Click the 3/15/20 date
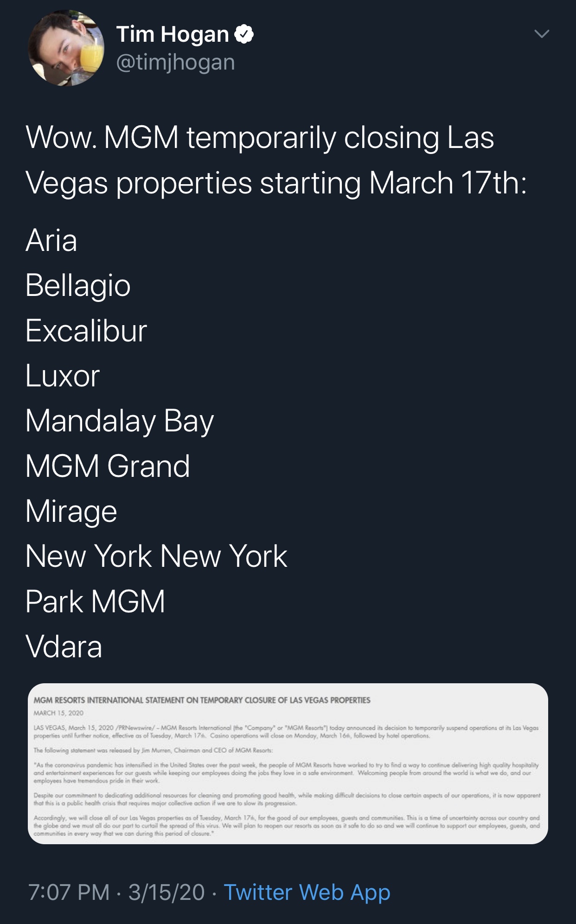Screen dimensions: 576x924 click(166, 892)
